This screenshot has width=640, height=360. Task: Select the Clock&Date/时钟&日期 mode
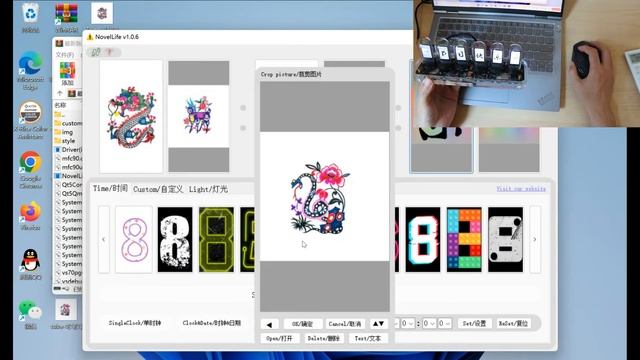211,323
